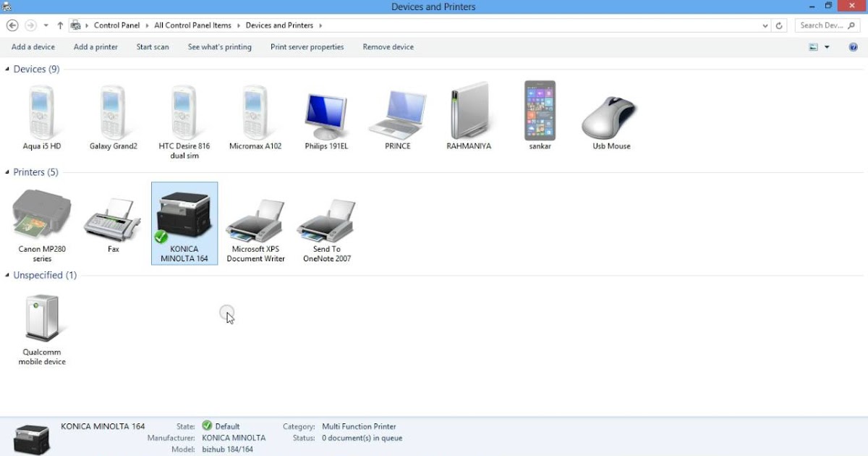Open the view options dropdown arrow
Image resolution: width=868 pixels, height=456 pixels.
pos(827,47)
